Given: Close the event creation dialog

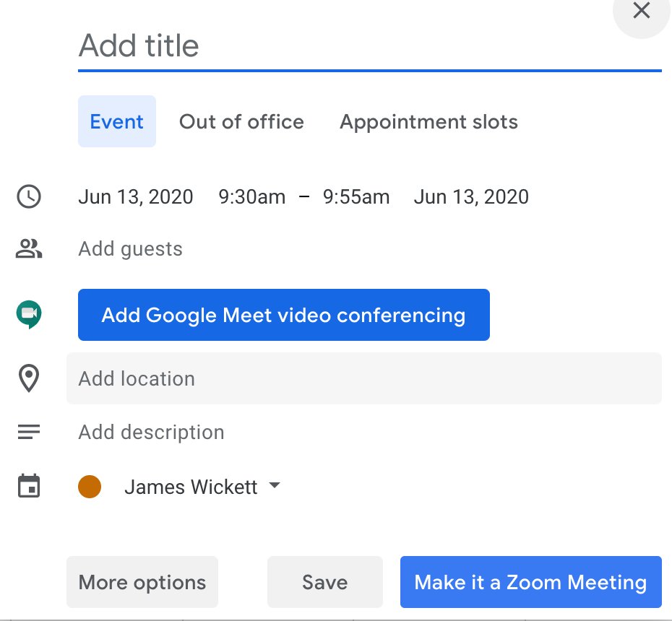Looking at the screenshot, I should point(641,11).
